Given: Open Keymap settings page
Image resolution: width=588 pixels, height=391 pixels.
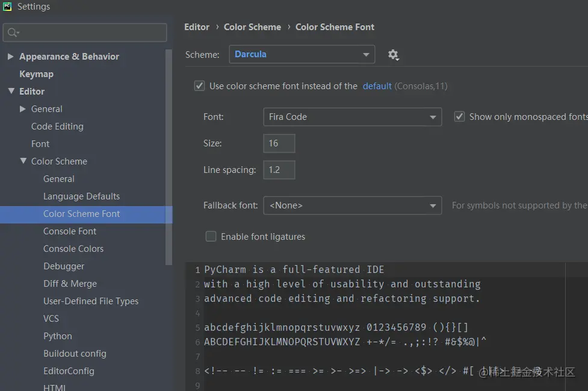Looking at the screenshot, I should point(36,74).
